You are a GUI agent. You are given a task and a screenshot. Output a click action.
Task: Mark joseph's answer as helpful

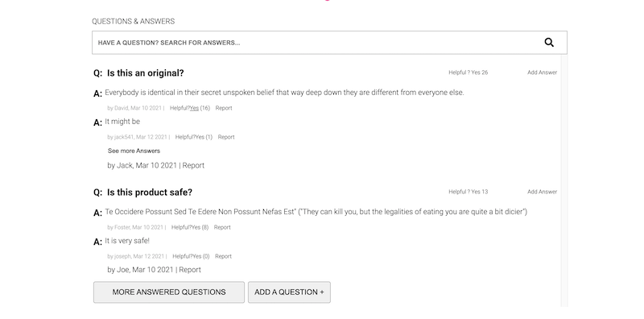point(197,256)
